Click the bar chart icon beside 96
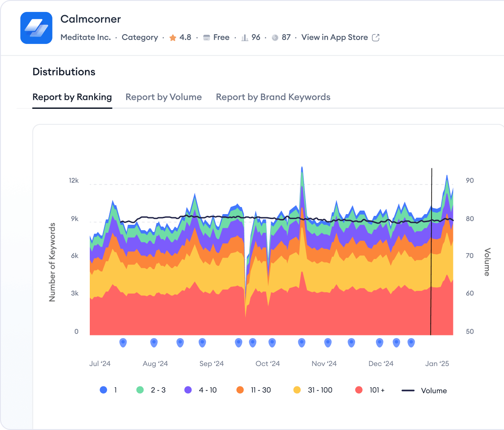This screenshot has width=504, height=430. click(244, 38)
